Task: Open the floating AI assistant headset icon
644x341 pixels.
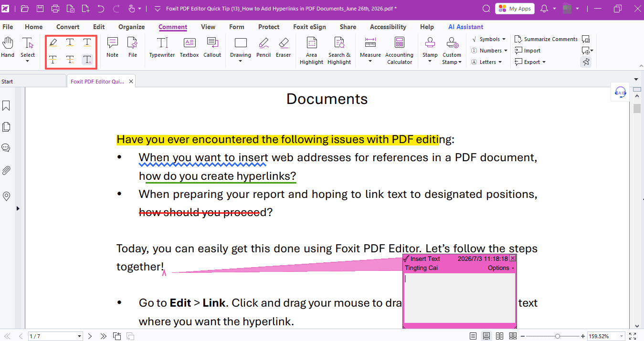Action: (620, 92)
